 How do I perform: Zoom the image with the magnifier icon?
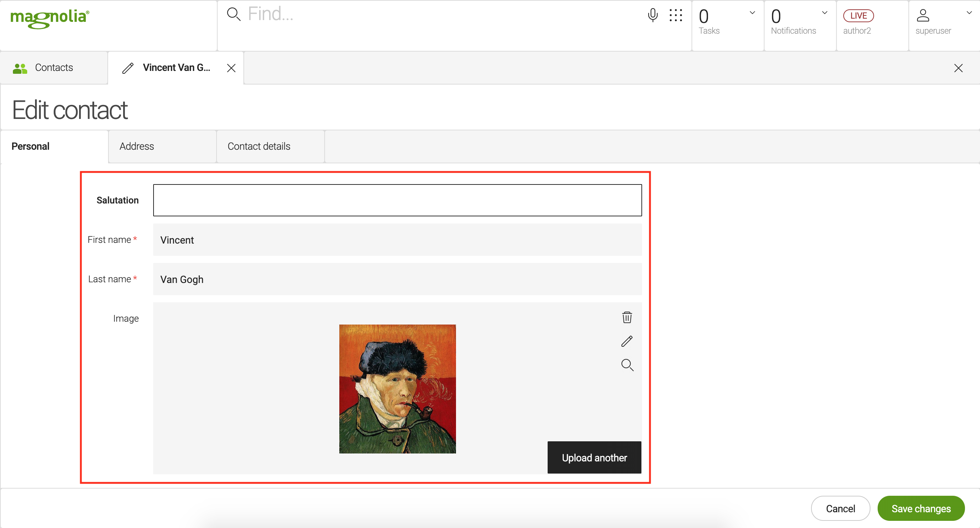click(x=627, y=365)
